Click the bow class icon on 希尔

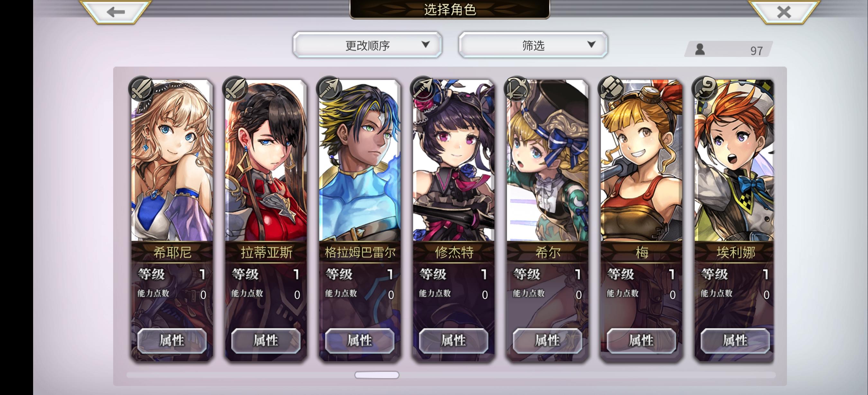[x=517, y=89]
